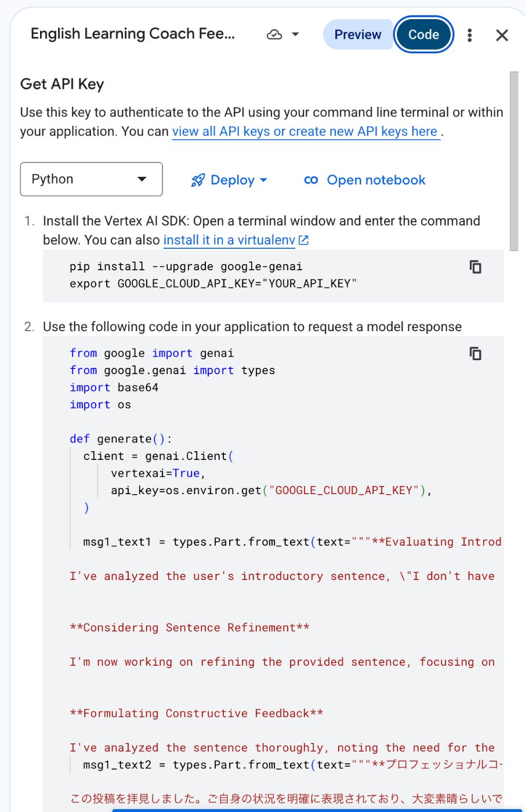525x812 pixels.
Task: Open the view all API keys link
Action: (x=305, y=132)
